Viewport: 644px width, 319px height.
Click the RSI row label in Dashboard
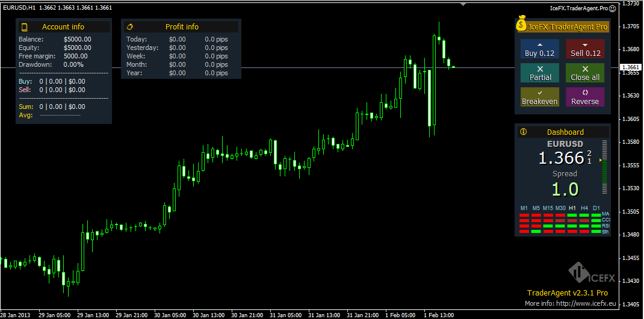605,226
